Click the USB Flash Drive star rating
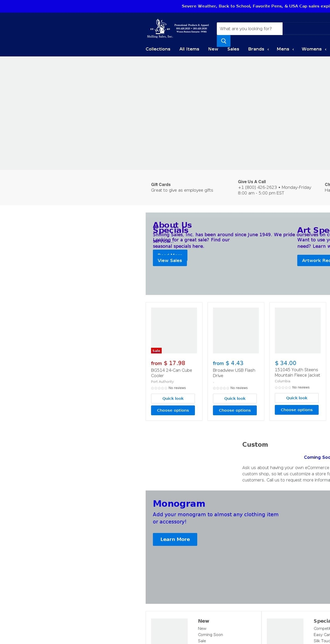The height and width of the screenshot is (644, 330). click(221, 388)
